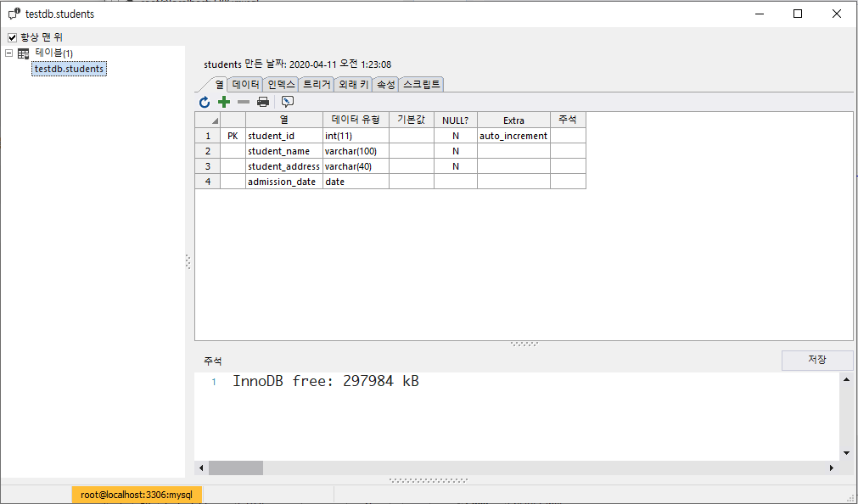
Task: Click the NULL? column header
Action: [455, 120]
